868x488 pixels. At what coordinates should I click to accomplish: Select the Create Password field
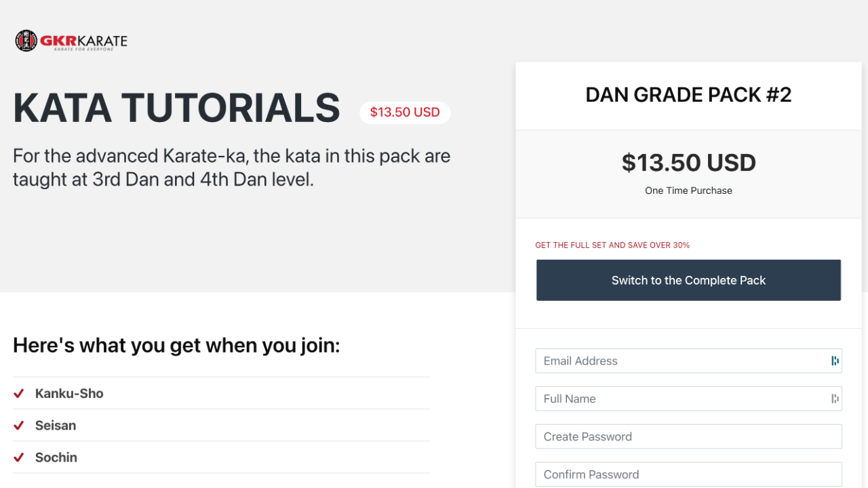(688, 436)
